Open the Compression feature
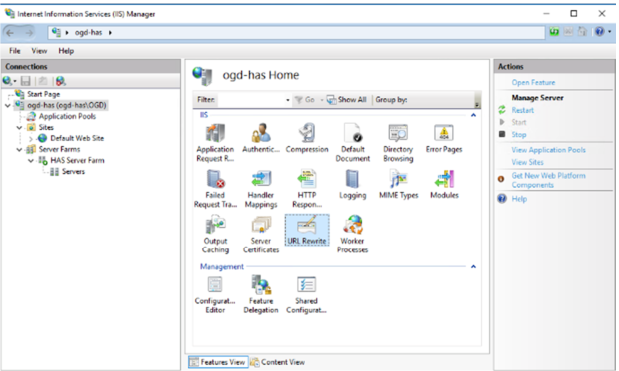Screen dimensions: 619x371 pyautogui.click(x=307, y=138)
